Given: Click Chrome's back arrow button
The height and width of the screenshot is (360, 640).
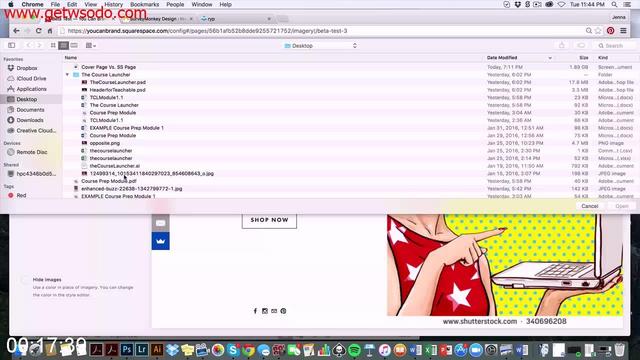Looking at the screenshot, I should coord(16,31).
